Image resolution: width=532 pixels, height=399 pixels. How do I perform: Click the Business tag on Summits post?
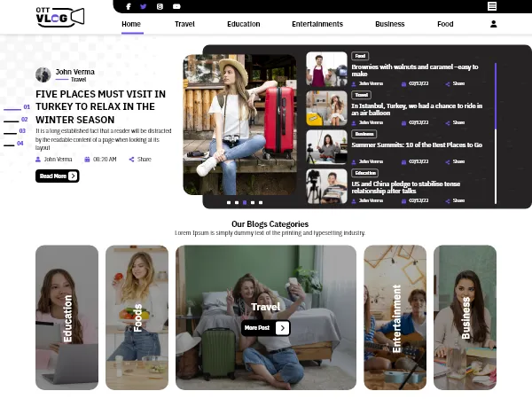click(x=364, y=134)
